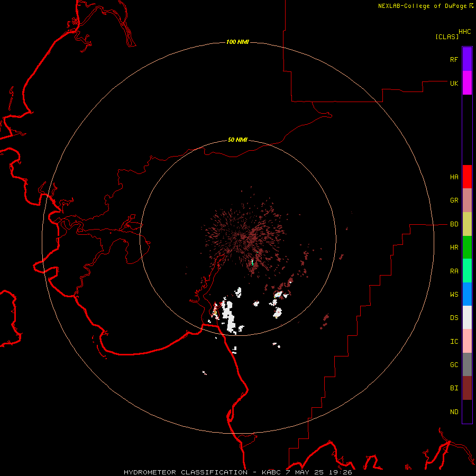Click the Hydrometeor Classification KABC title text
The width and height of the screenshot is (476, 476).
[237, 472]
